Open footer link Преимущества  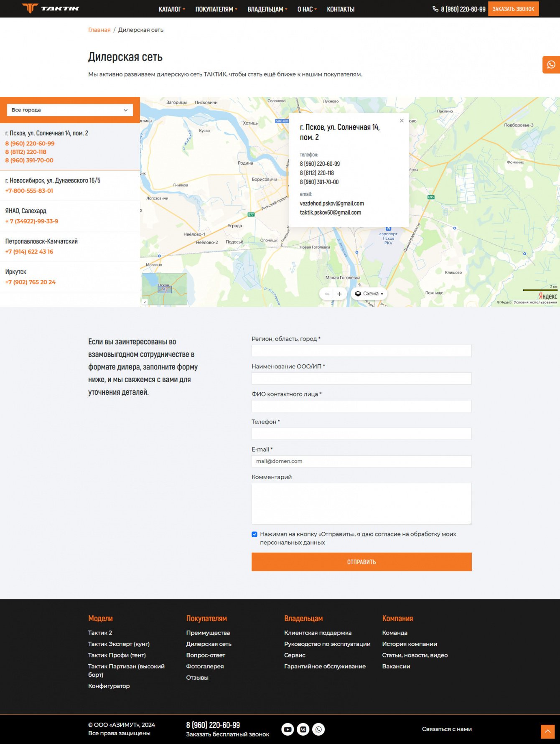coord(208,633)
